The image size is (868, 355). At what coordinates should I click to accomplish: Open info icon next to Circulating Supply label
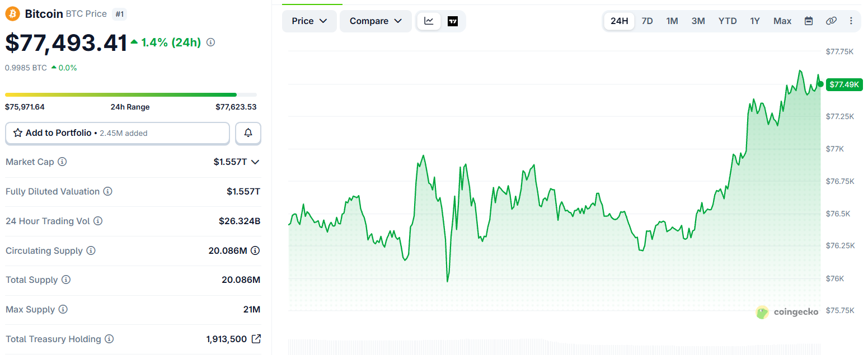point(91,250)
